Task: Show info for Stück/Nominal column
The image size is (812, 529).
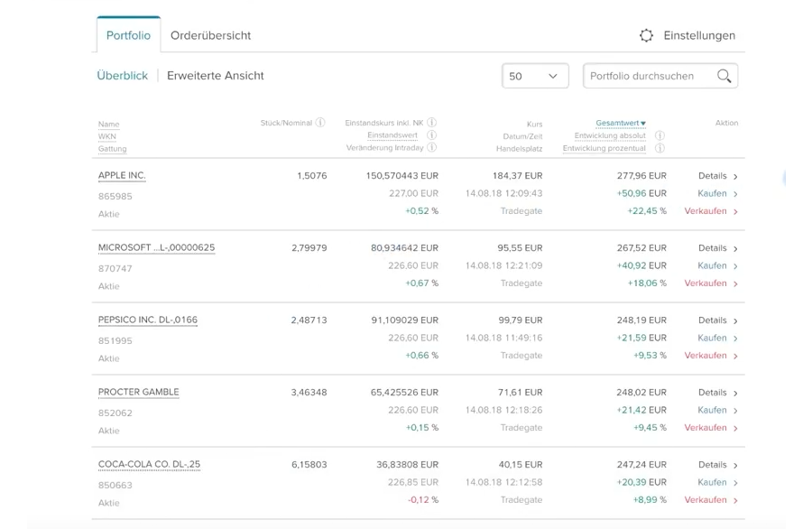Action: click(x=320, y=123)
